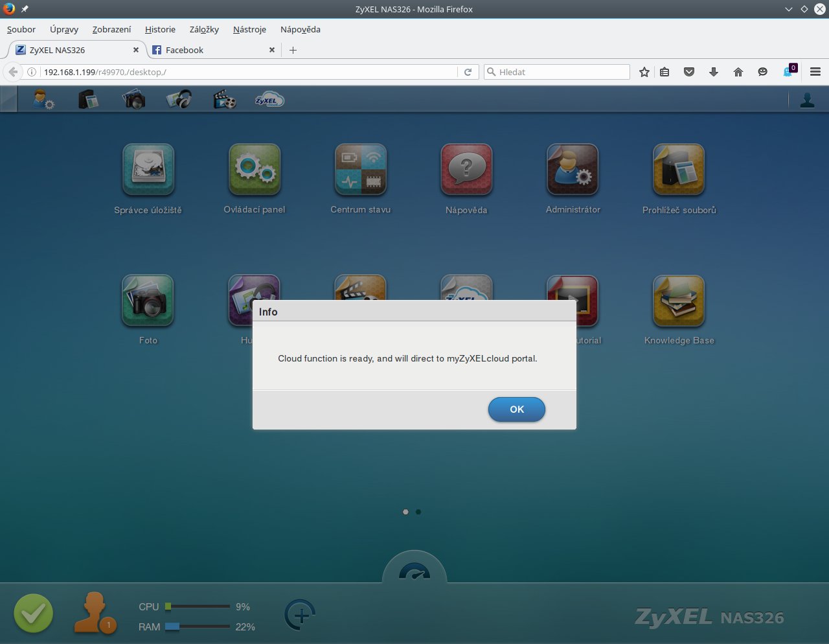Click the RAM 22% value
Screen dimensions: 829x644
pyautogui.click(x=245, y=627)
